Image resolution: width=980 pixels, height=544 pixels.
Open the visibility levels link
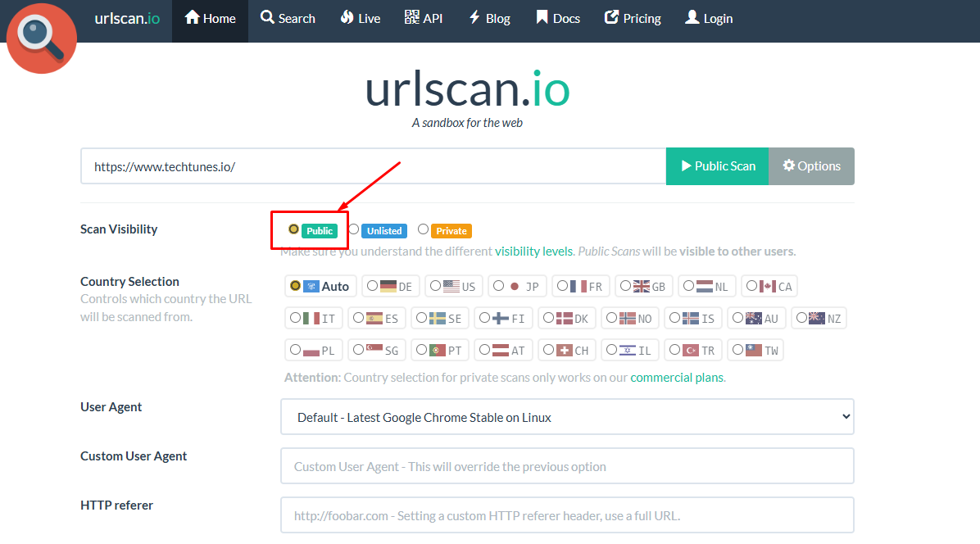[533, 251]
